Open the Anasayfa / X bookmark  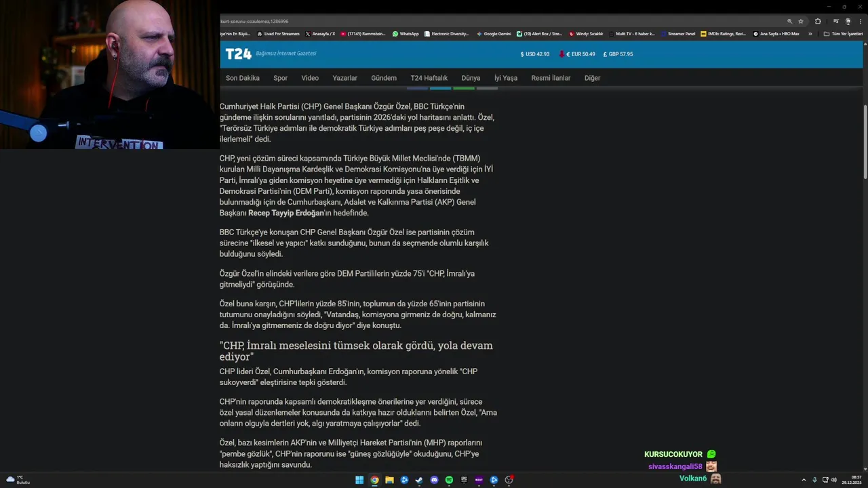point(320,34)
